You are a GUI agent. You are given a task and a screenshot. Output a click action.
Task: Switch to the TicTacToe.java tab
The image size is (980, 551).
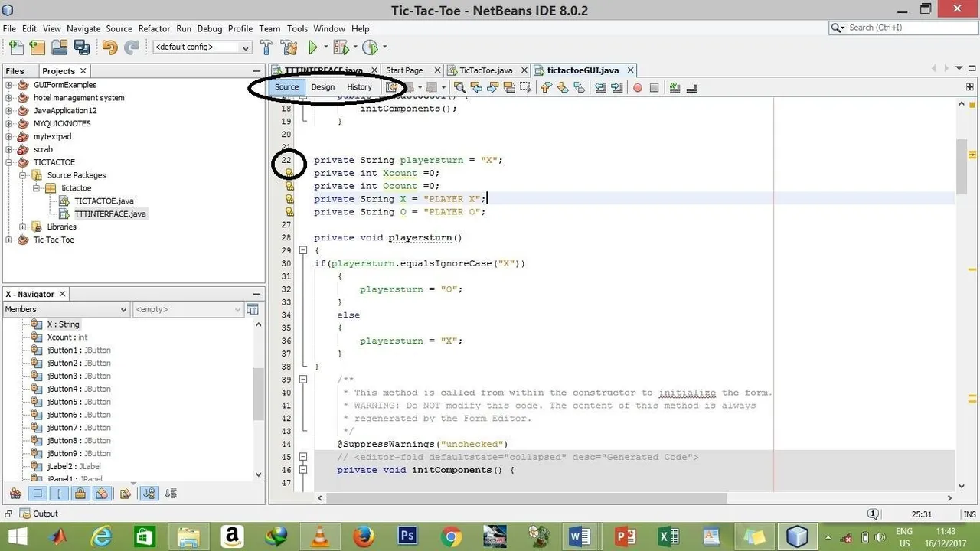[486, 70]
